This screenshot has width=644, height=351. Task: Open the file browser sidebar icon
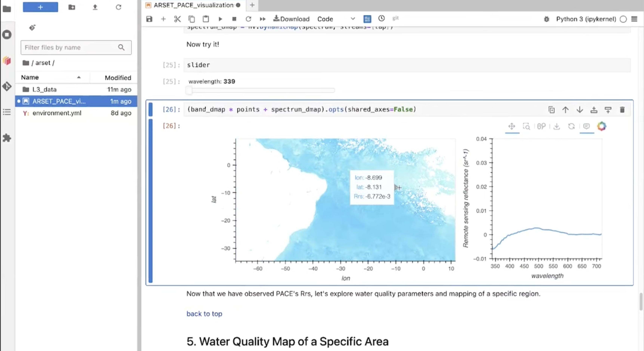[7, 9]
